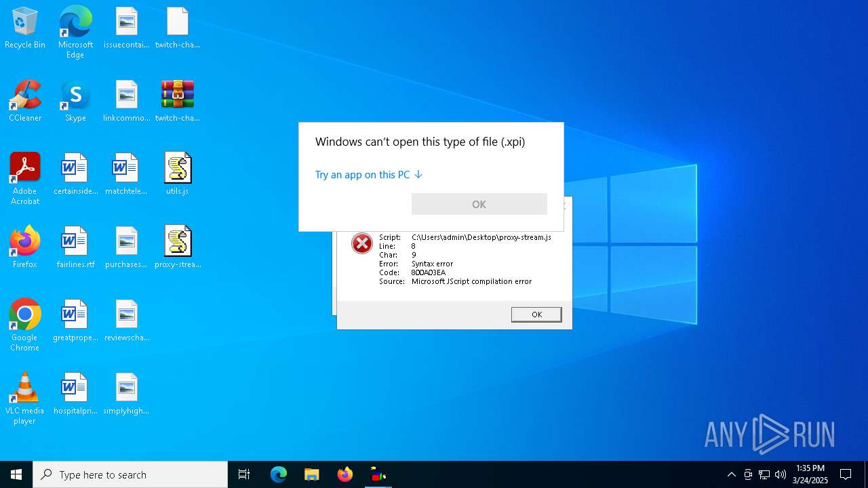Click Microsoft JScript compilation error text
Image resolution: width=868 pixels, height=488 pixels.
pyautogui.click(x=471, y=281)
